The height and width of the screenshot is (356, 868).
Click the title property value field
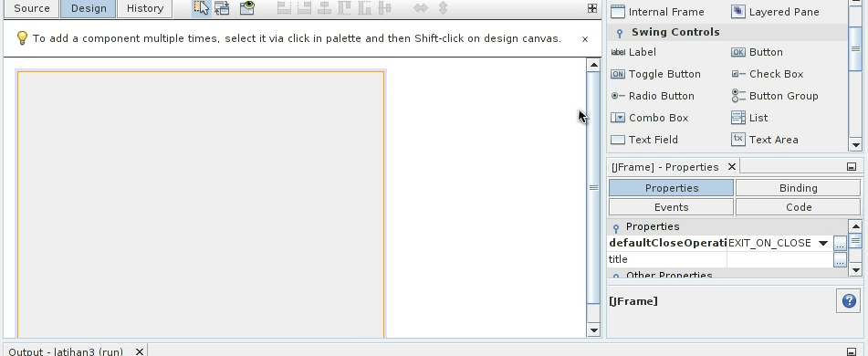[x=779, y=259]
